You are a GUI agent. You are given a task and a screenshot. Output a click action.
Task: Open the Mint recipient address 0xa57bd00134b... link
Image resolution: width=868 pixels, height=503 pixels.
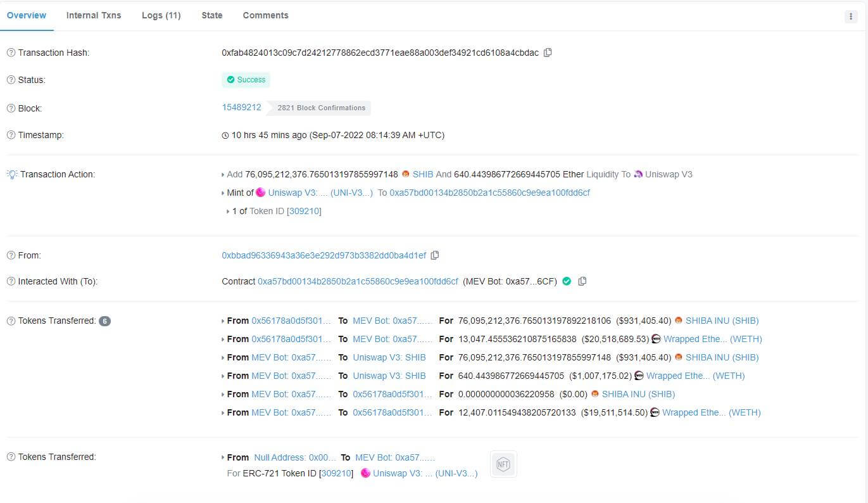point(489,193)
